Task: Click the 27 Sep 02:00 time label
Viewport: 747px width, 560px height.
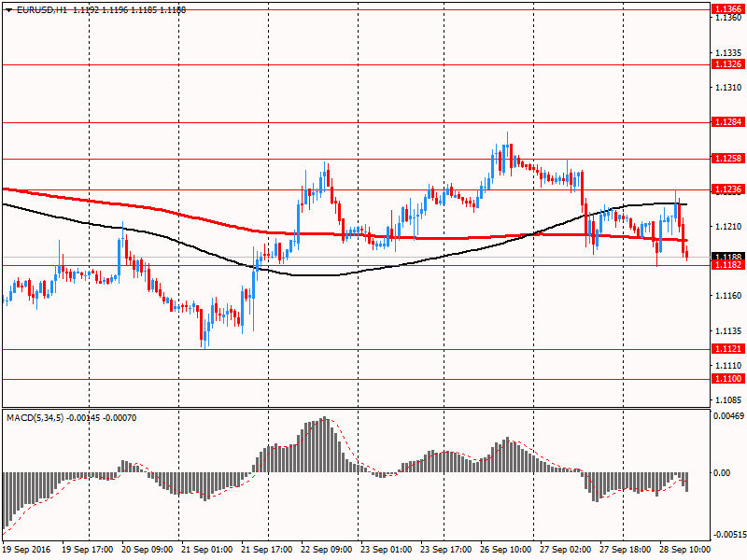Action: pyautogui.click(x=566, y=550)
